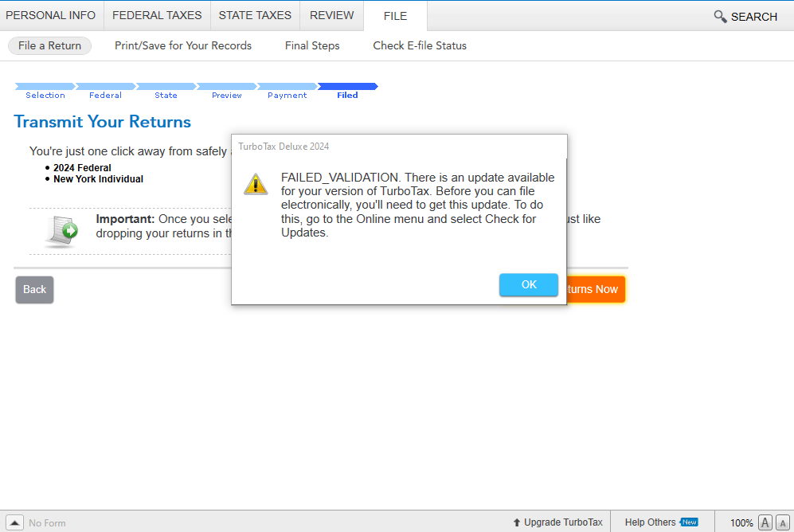
Task: Click Upgrade TurboTax in status bar
Action: [558, 522]
